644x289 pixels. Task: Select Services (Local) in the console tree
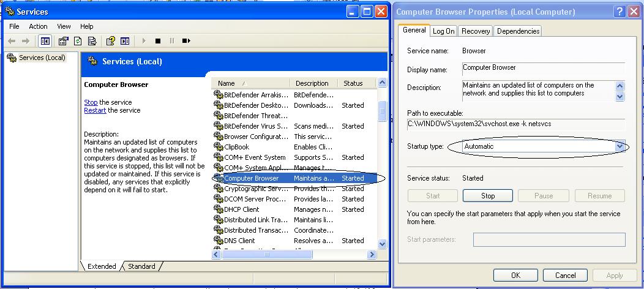[x=42, y=58]
